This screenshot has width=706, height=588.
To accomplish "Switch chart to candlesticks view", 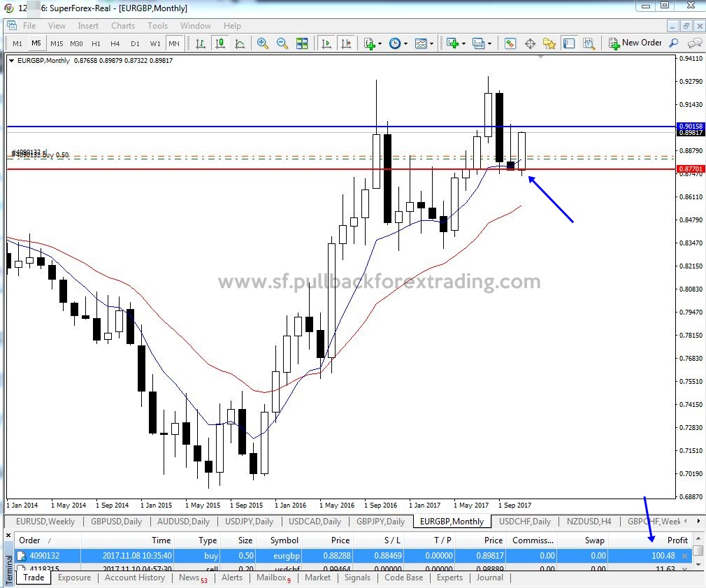I will 220,43.
